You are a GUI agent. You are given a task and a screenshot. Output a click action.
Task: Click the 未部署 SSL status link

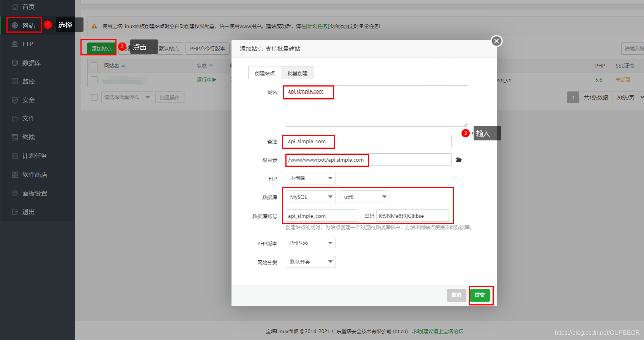[x=623, y=80]
